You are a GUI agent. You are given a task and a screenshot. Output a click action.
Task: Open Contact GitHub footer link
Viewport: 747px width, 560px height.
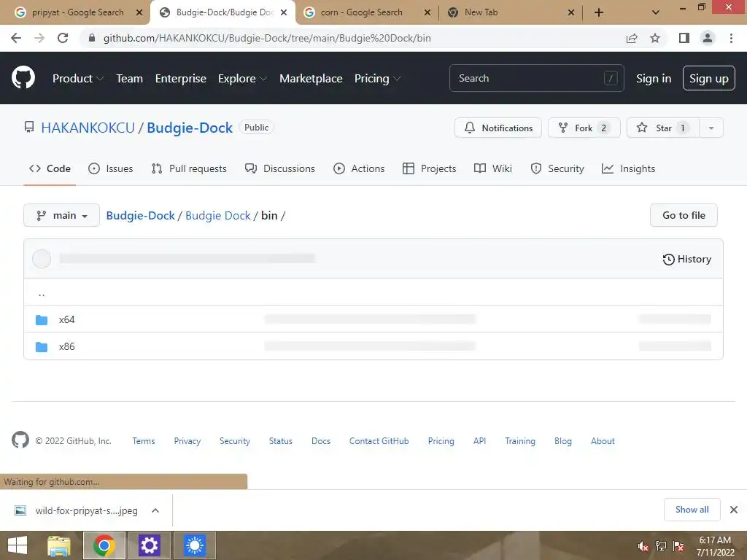(x=379, y=441)
